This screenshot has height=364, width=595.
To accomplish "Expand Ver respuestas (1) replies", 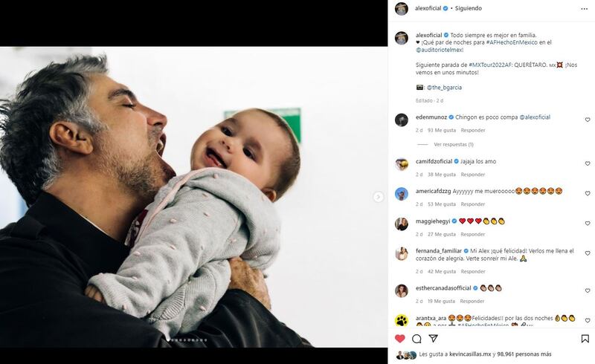I will [454, 144].
